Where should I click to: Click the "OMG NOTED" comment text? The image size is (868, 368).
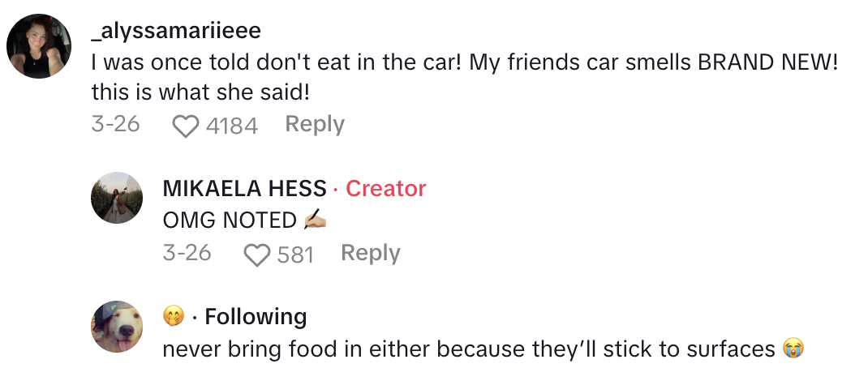(230, 220)
